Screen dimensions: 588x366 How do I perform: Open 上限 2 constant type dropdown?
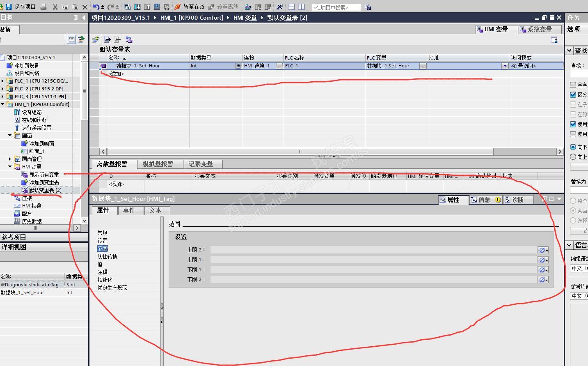click(543, 250)
